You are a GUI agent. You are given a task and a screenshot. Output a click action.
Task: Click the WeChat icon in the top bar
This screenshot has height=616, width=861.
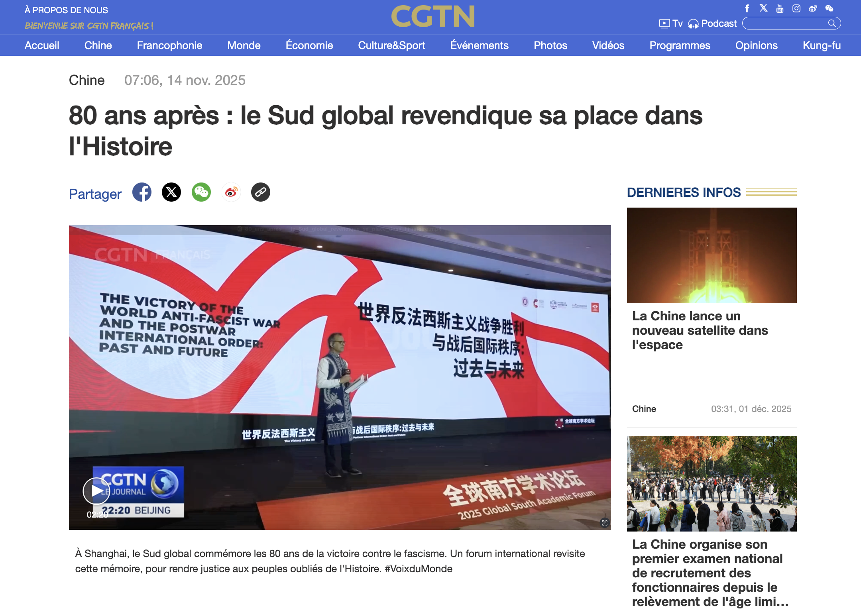tap(829, 8)
